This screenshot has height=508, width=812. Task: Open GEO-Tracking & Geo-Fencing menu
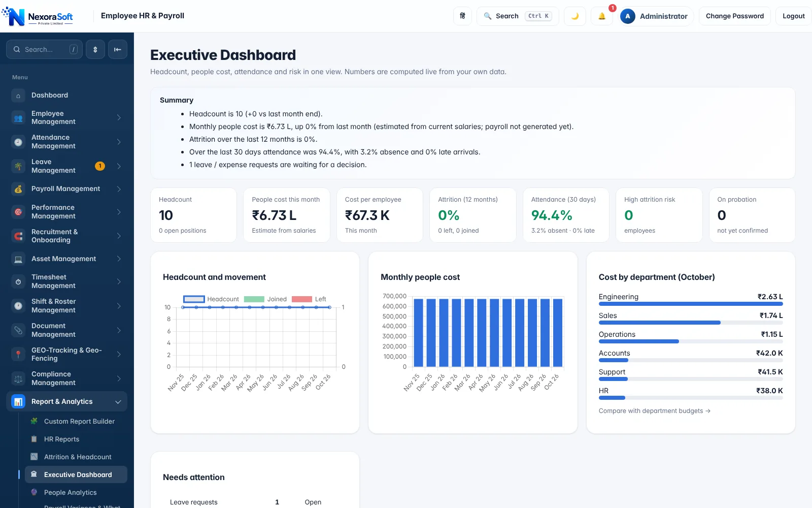(66, 355)
